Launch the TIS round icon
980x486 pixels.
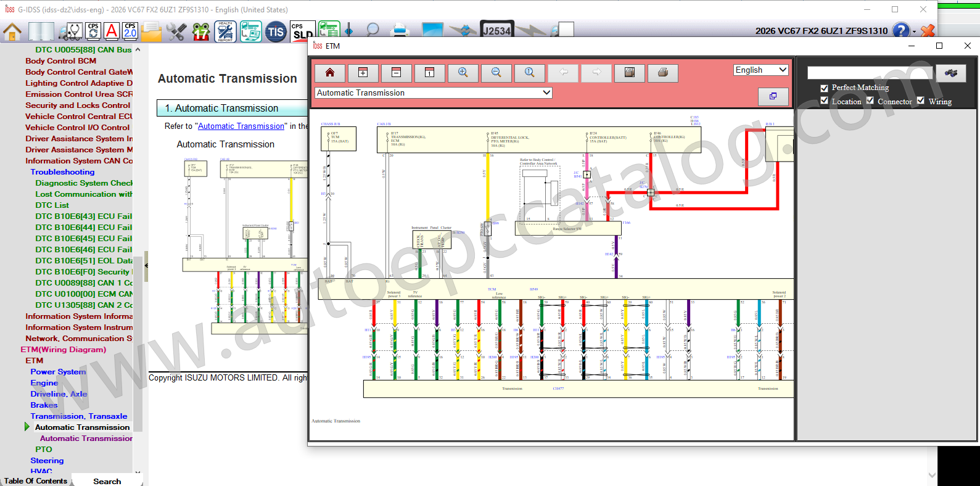(276, 32)
